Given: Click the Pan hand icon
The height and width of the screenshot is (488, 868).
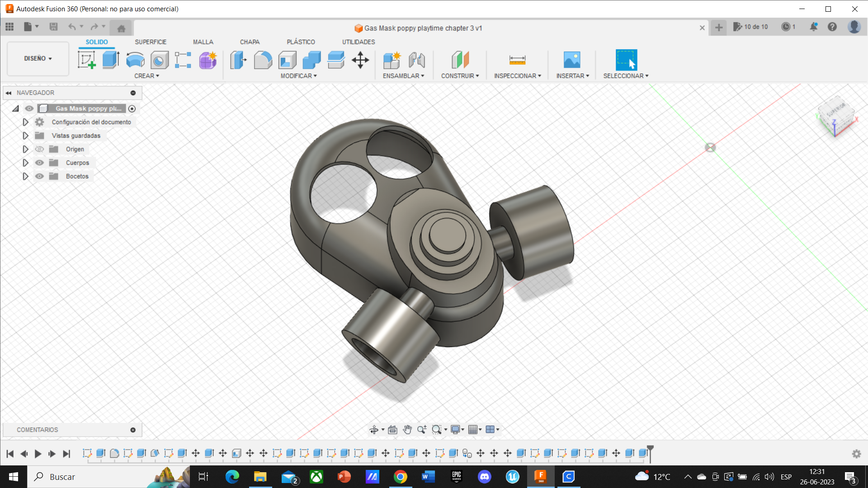Looking at the screenshot, I should coord(407,429).
